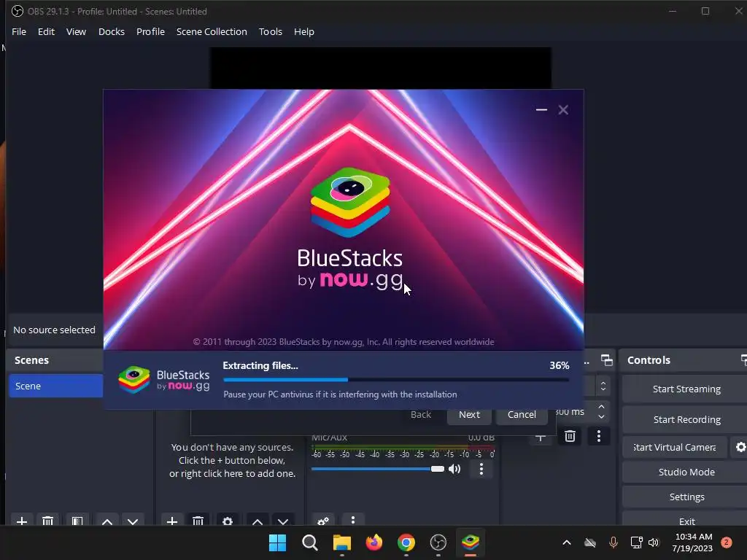Click Next in the wizard behind the installer
Screen dimensions: 747x560
469,415
